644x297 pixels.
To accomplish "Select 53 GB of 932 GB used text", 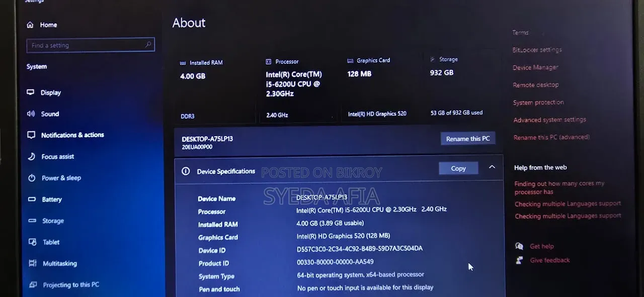I will coord(456,113).
